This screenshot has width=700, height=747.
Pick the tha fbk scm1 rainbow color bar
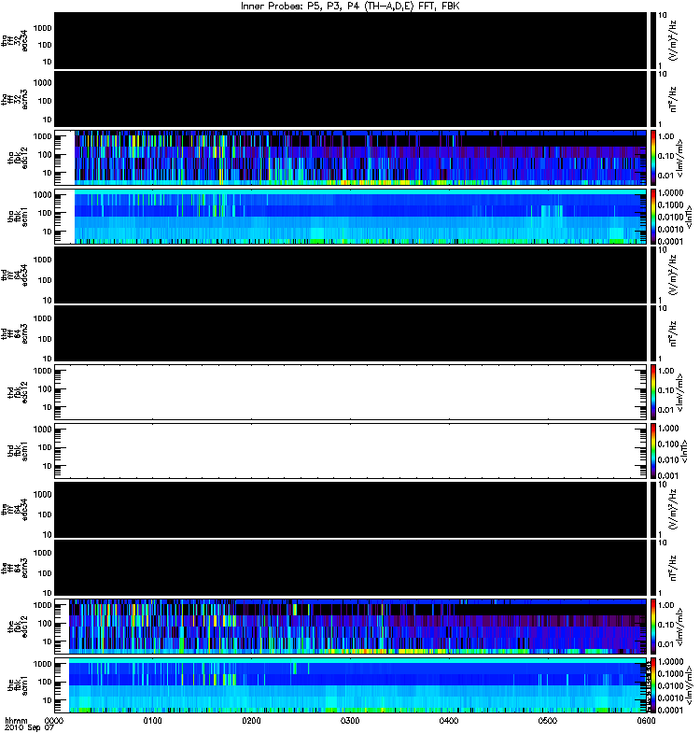(653, 217)
